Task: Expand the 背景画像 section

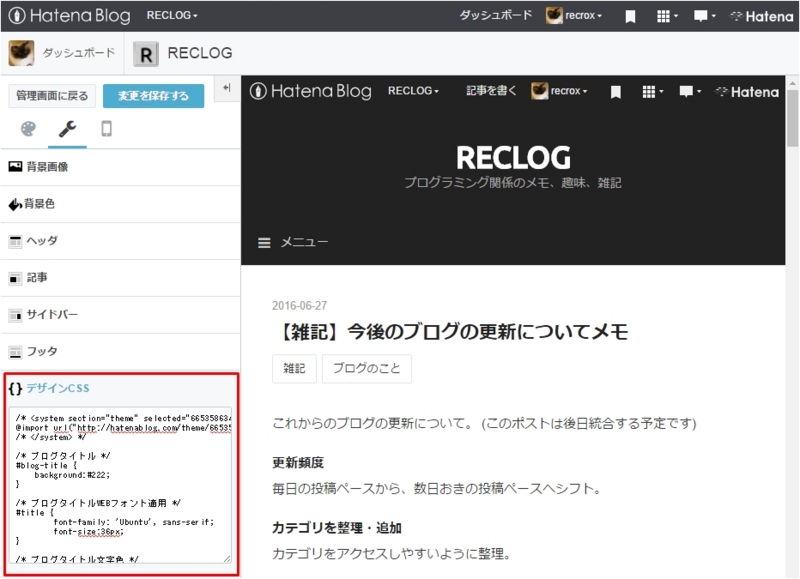Action: coord(120,167)
